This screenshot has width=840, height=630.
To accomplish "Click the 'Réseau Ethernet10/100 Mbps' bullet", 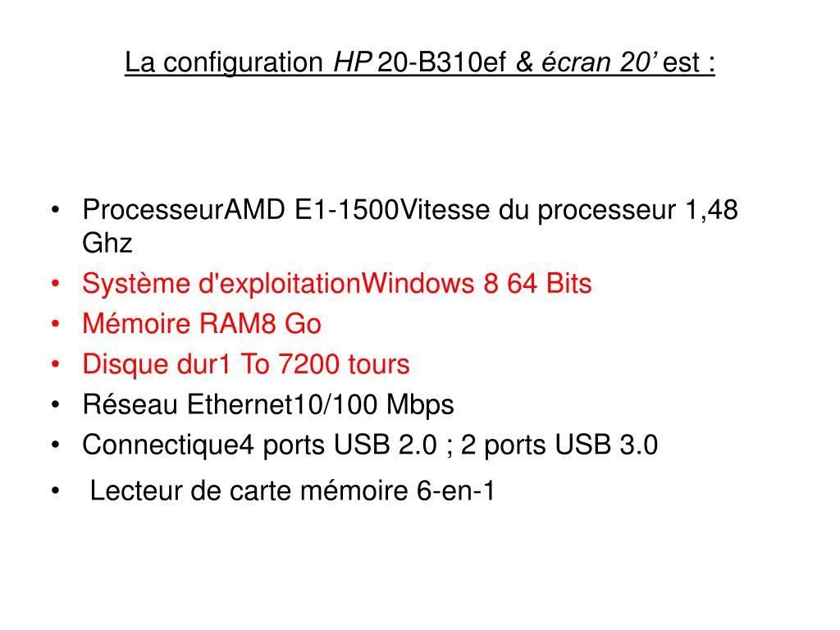I will pos(268,405).
